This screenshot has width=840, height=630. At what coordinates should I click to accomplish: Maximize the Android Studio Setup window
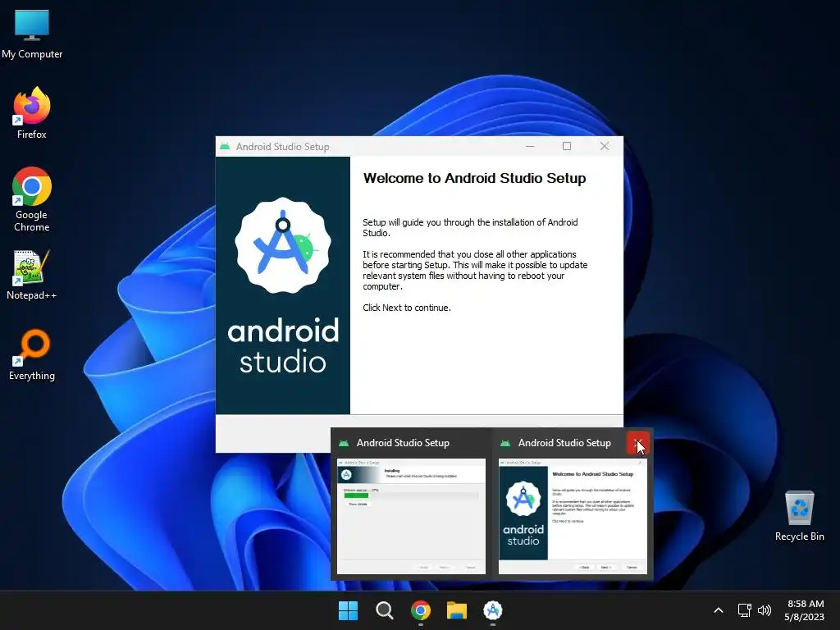tap(567, 146)
